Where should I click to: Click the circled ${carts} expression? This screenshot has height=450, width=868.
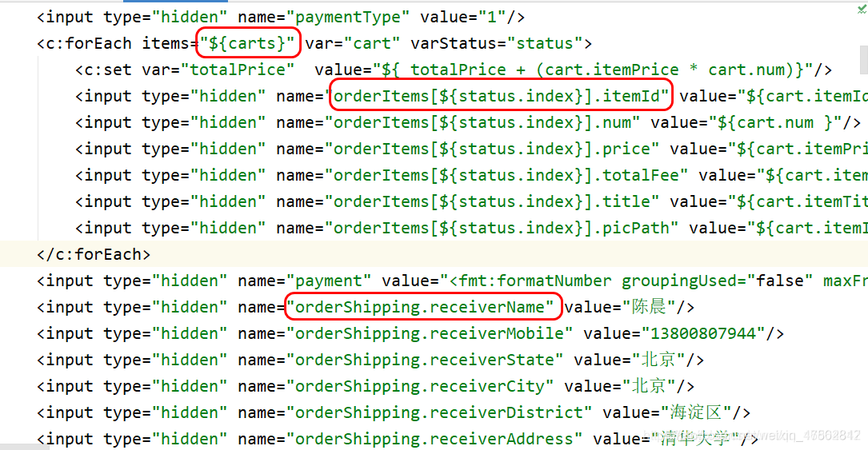(247, 43)
